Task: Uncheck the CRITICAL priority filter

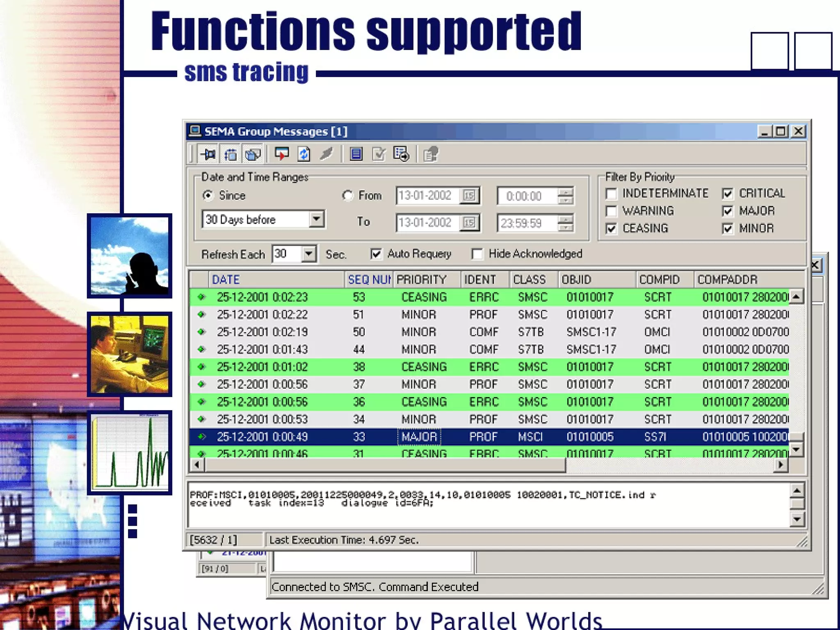Action: click(727, 194)
